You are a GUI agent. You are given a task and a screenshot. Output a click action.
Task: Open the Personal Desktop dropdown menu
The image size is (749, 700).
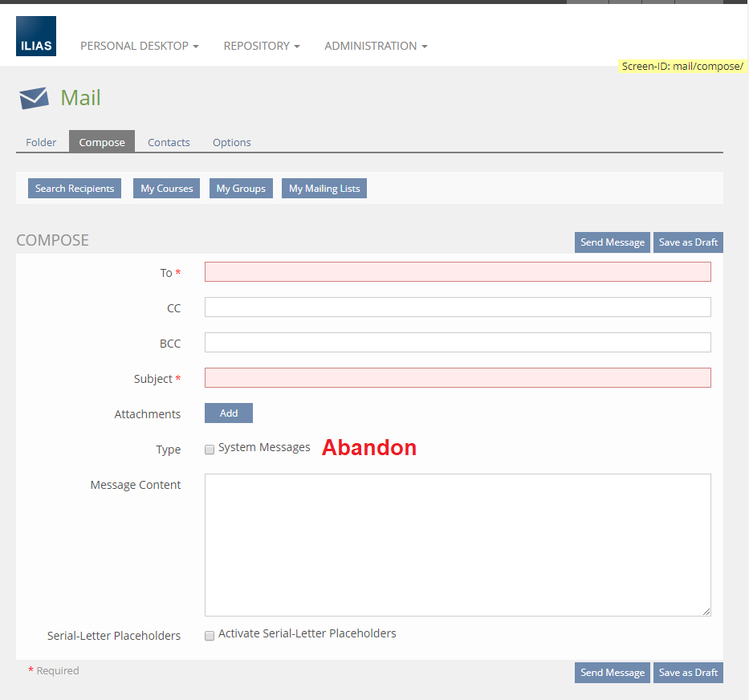[x=139, y=47]
